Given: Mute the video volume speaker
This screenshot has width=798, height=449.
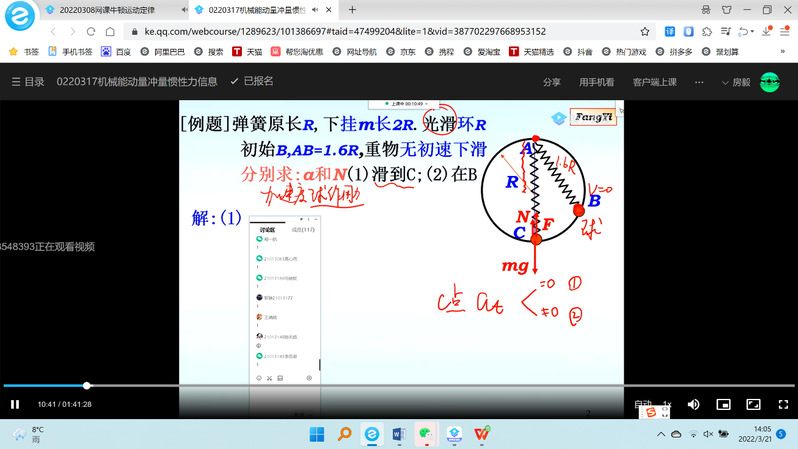Looking at the screenshot, I should click(693, 404).
